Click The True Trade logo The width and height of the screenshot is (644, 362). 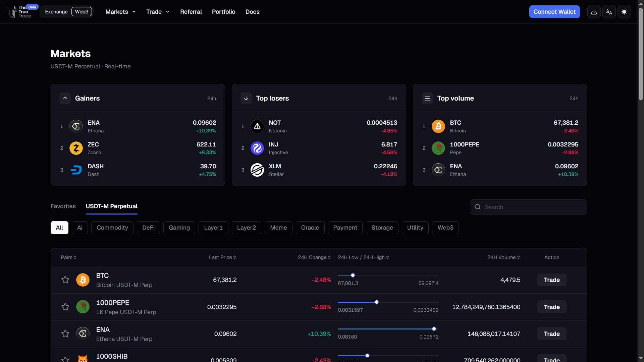tap(19, 12)
